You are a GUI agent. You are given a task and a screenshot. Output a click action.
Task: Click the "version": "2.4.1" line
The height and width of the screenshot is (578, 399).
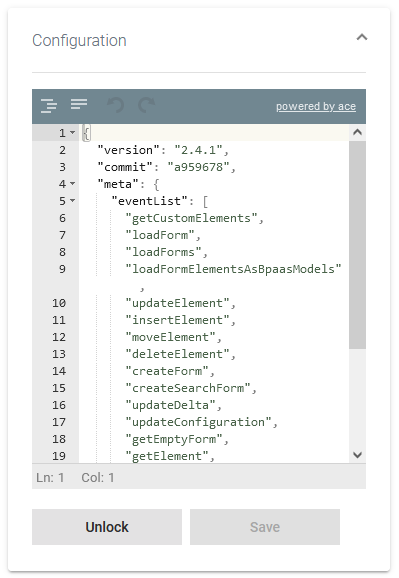point(163,150)
